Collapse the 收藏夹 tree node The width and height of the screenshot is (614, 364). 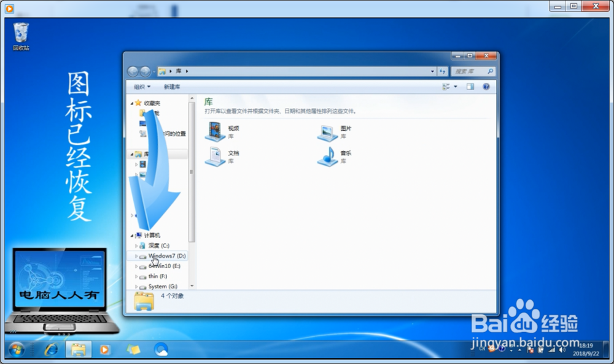(131, 103)
